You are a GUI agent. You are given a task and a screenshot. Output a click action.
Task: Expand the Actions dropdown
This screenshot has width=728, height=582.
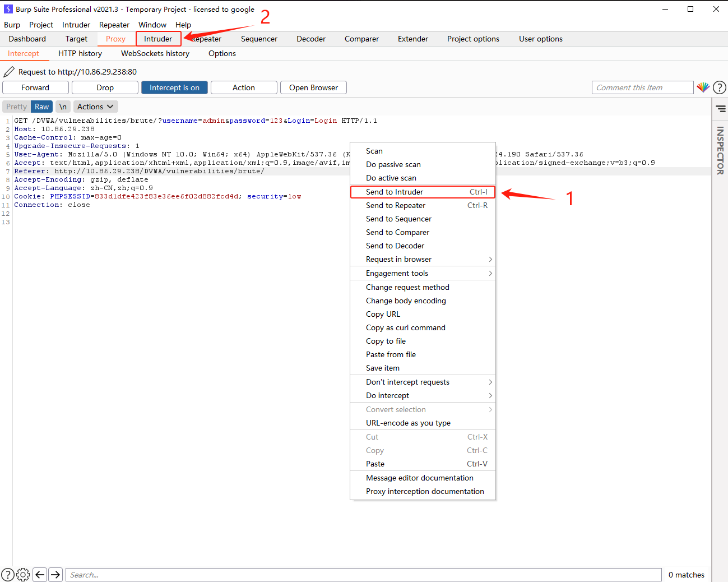pos(95,107)
